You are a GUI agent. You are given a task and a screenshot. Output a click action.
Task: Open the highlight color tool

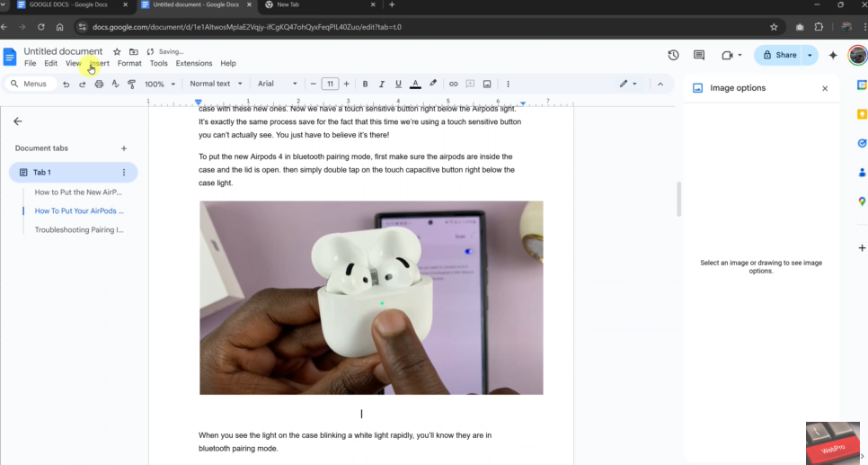coord(433,85)
